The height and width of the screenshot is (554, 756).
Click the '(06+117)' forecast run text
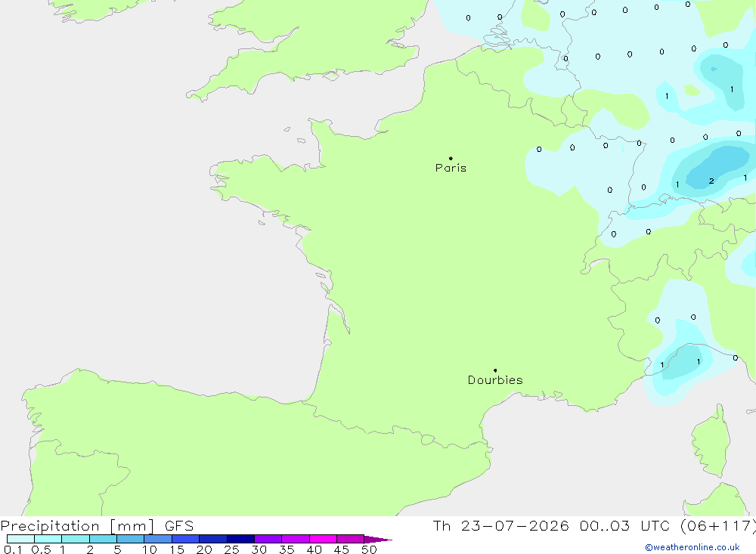tap(717, 526)
